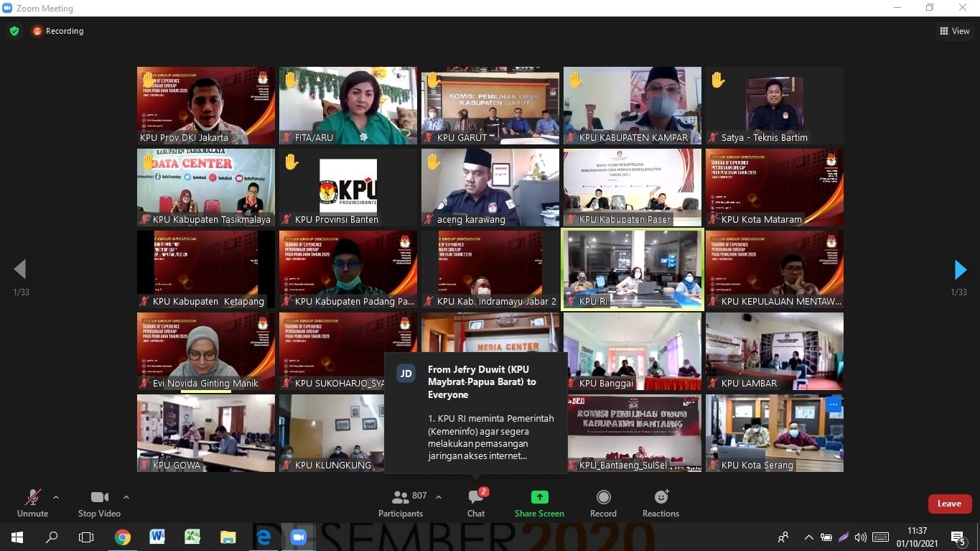Open the Chat panel
The height and width of the screenshot is (551, 980).
pos(475,504)
